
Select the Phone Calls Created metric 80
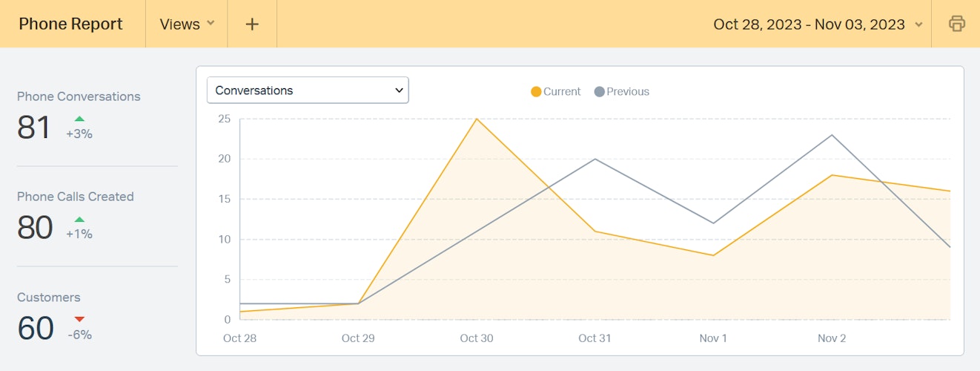[x=35, y=228]
